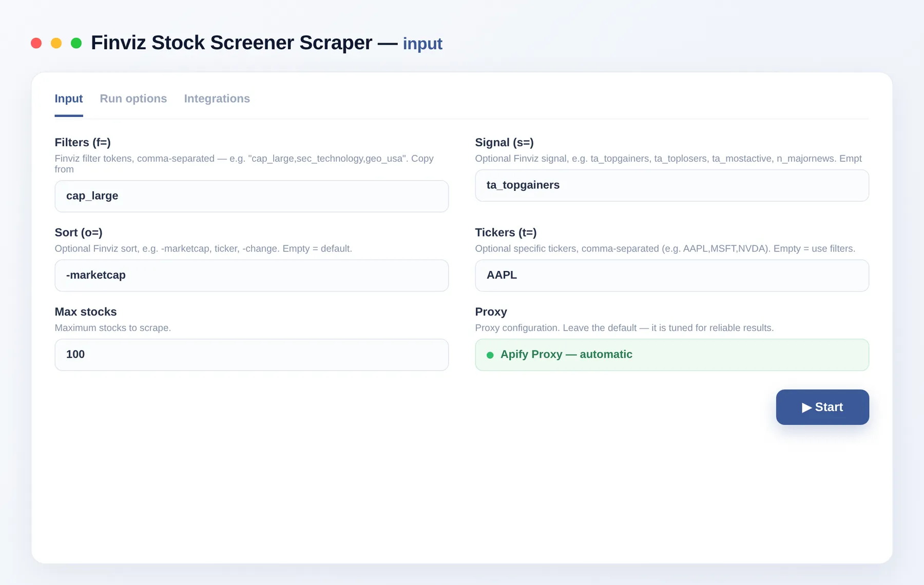Click the Proxy label
Screen dimensions: 924x585
(x=491, y=312)
